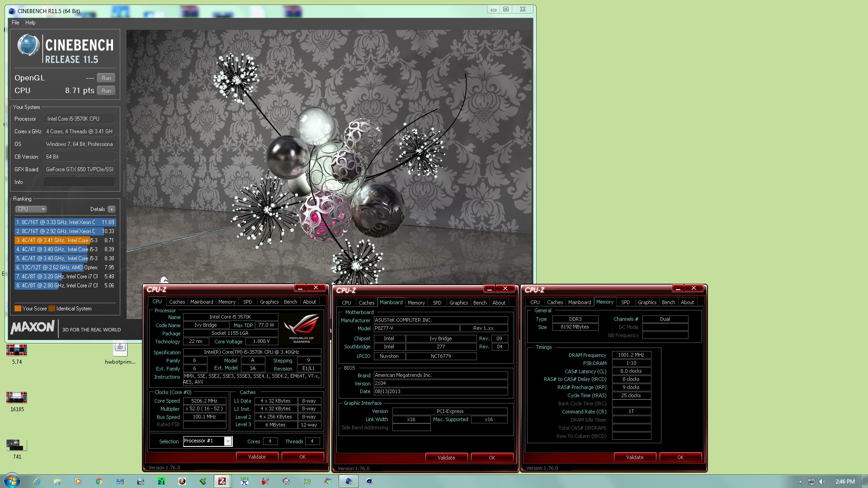The image size is (868, 488).
Task: Switch to Caches tab in first CPU-Z window
Action: (177, 302)
